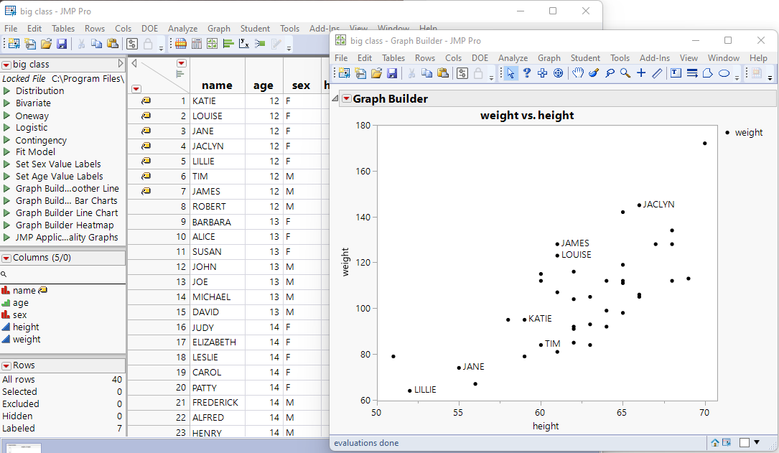This screenshot has width=779, height=453.
Task: Select the Brush tool in Graph Builder toolbar
Action: tap(594, 73)
